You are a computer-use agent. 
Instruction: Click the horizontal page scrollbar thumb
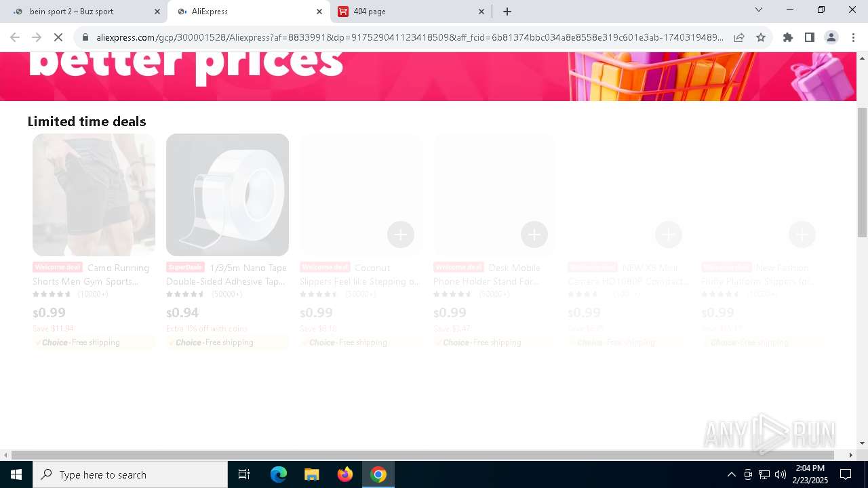pos(422,455)
